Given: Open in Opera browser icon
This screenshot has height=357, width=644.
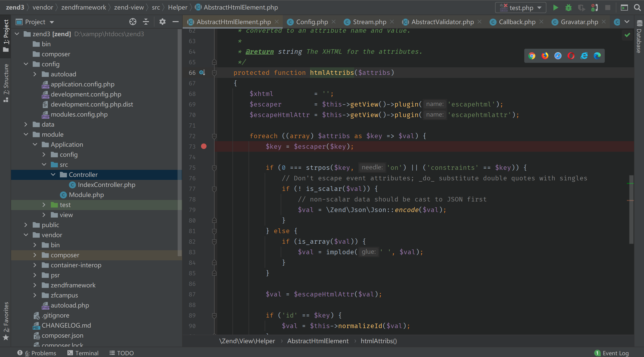Looking at the screenshot, I should pos(571,56).
